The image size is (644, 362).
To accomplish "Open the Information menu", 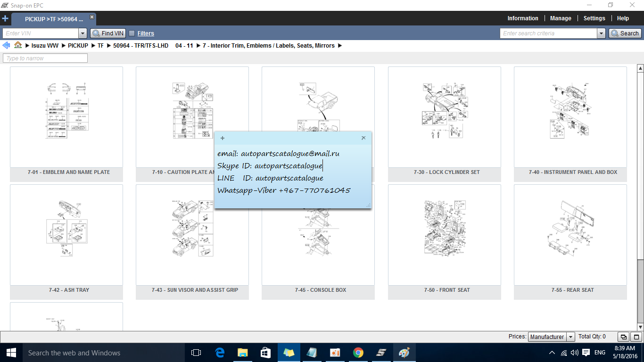I will coord(523,18).
